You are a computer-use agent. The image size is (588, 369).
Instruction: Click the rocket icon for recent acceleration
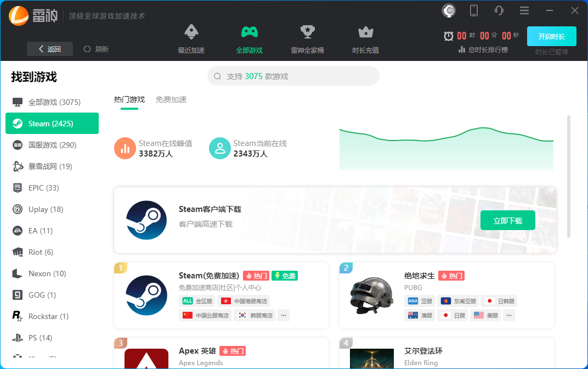tap(191, 32)
